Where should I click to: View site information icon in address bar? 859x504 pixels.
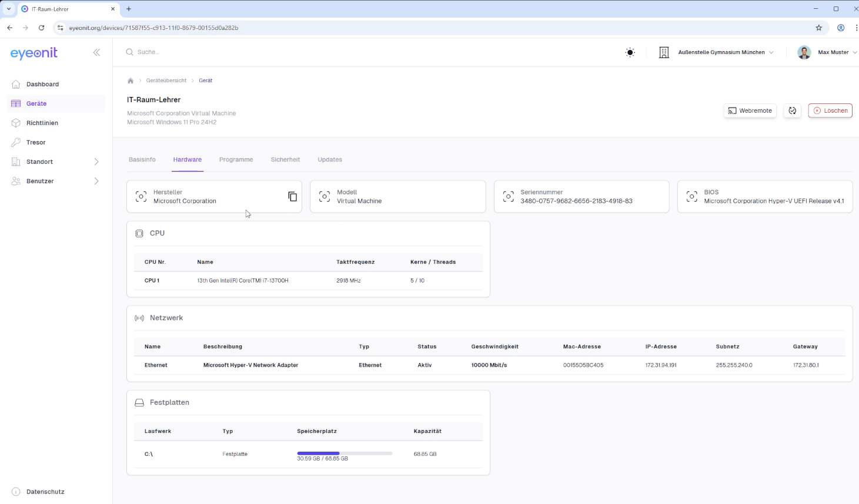point(60,28)
